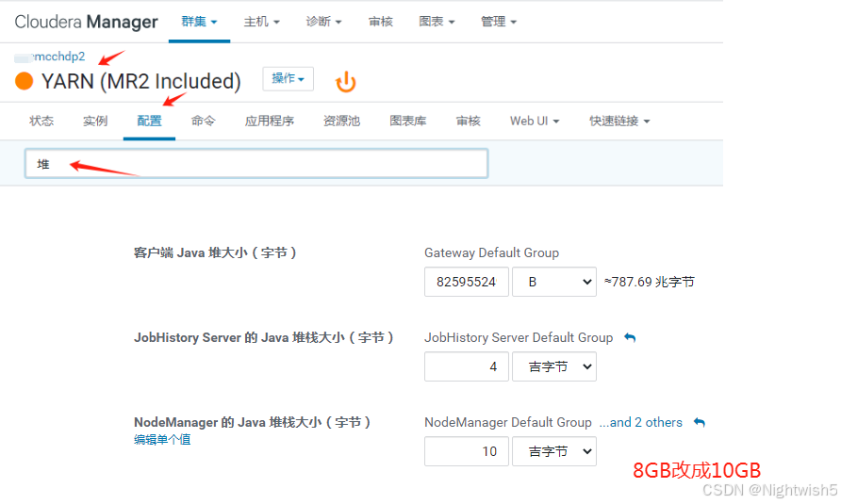Screen dimensions: 841x504
Task: Switch to the 命令 tab
Action: [x=203, y=121]
